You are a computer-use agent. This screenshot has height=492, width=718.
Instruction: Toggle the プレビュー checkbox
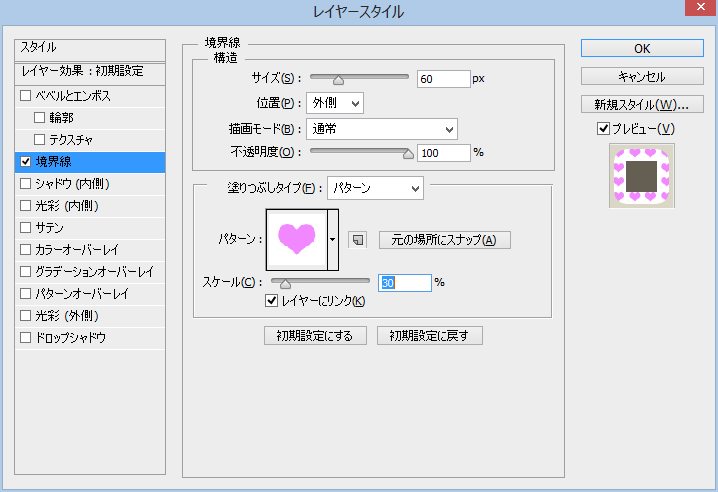click(603, 128)
